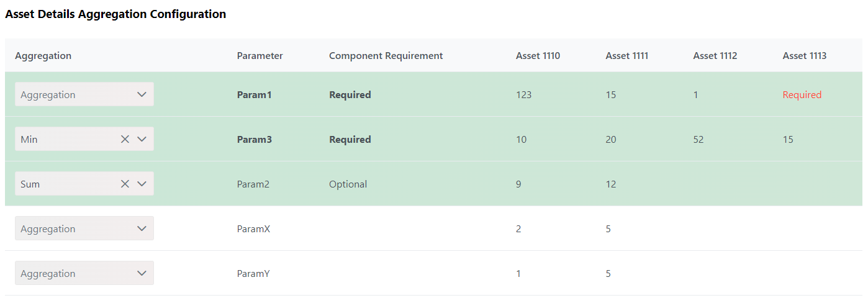
Task: Expand the Param1 row aggregation chevron
Action: click(x=142, y=94)
